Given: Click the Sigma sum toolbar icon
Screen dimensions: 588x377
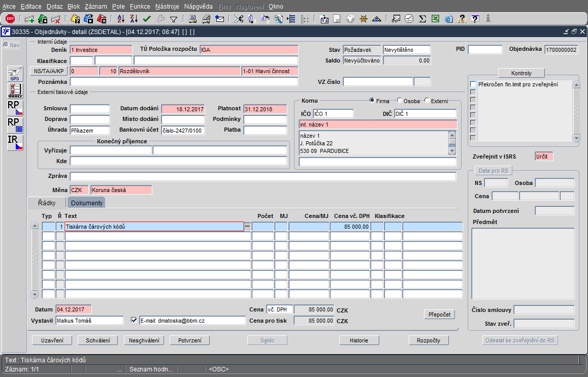Looking at the screenshot, I should coord(422,19).
